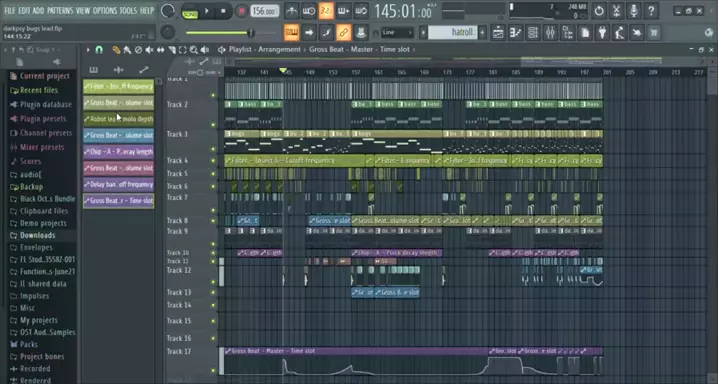Select the Slip tool in playlist
The image size is (718, 384).
(x=160, y=50)
